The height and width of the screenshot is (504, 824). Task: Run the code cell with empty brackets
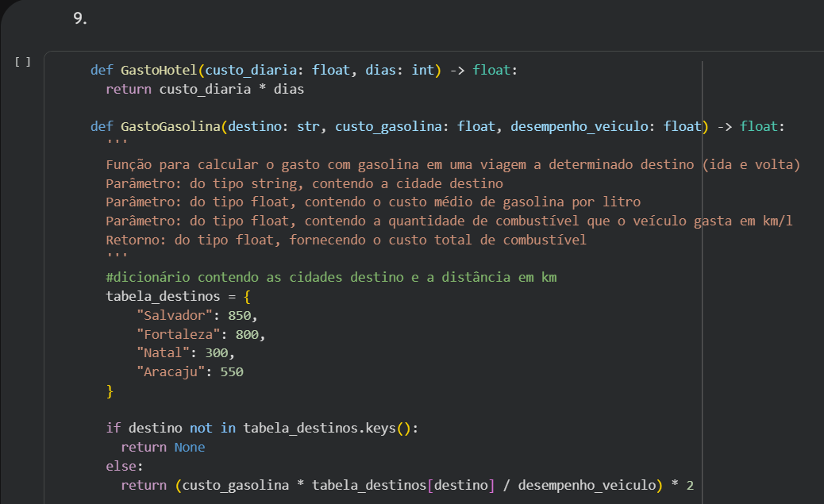(x=22, y=62)
